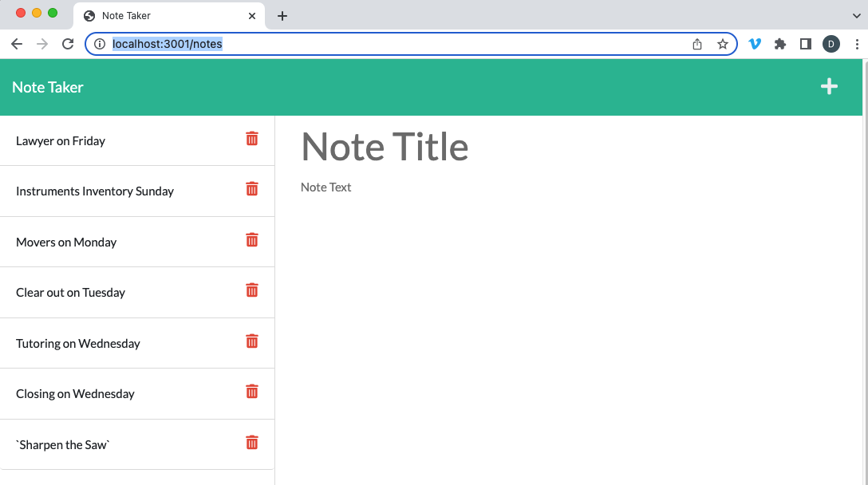Delete the Instruments Inventory Sunday note
This screenshot has width=868, height=485.
pos(251,189)
